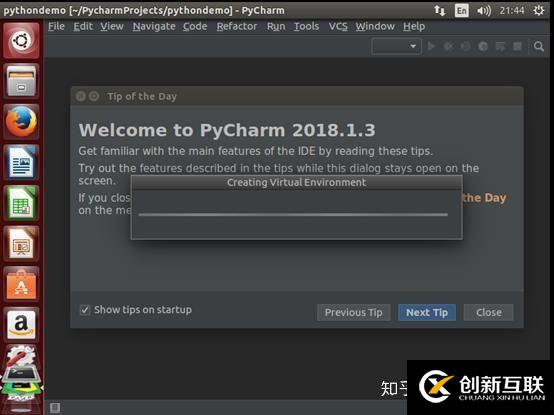Open the Window menu

(x=375, y=26)
